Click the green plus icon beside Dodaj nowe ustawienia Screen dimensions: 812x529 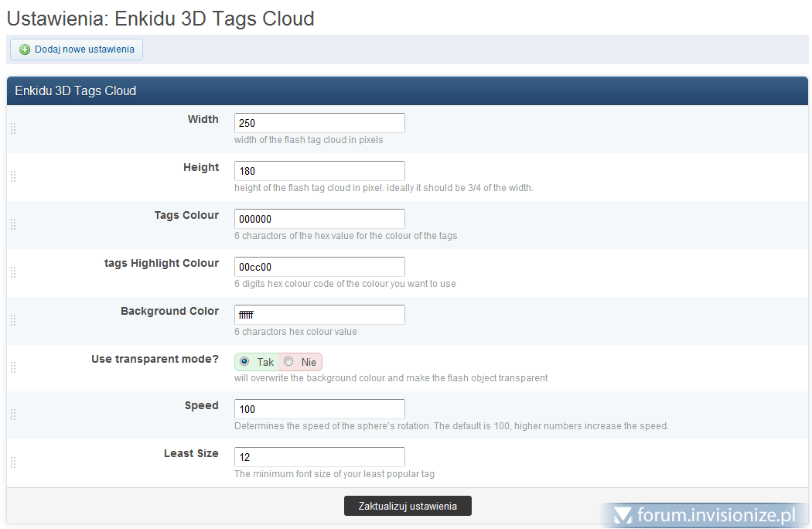(25, 49)
